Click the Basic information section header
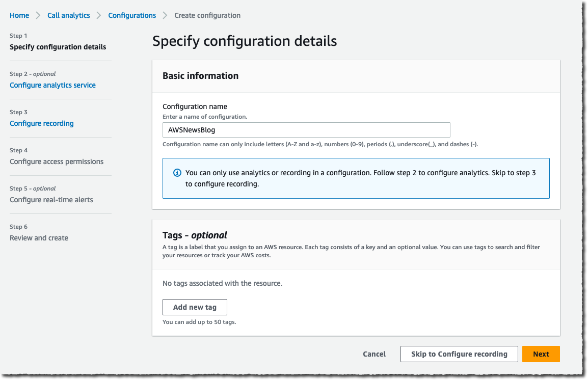 coord(200,75)
